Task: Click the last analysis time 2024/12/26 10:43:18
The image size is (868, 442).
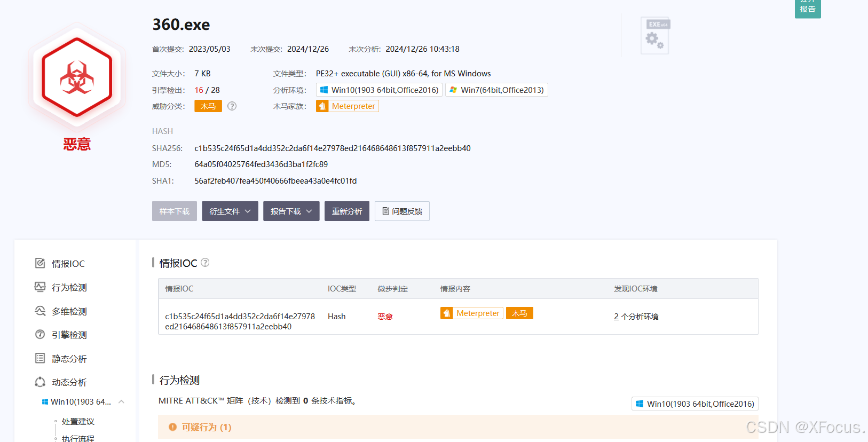Action: click(x=422, y=49)
